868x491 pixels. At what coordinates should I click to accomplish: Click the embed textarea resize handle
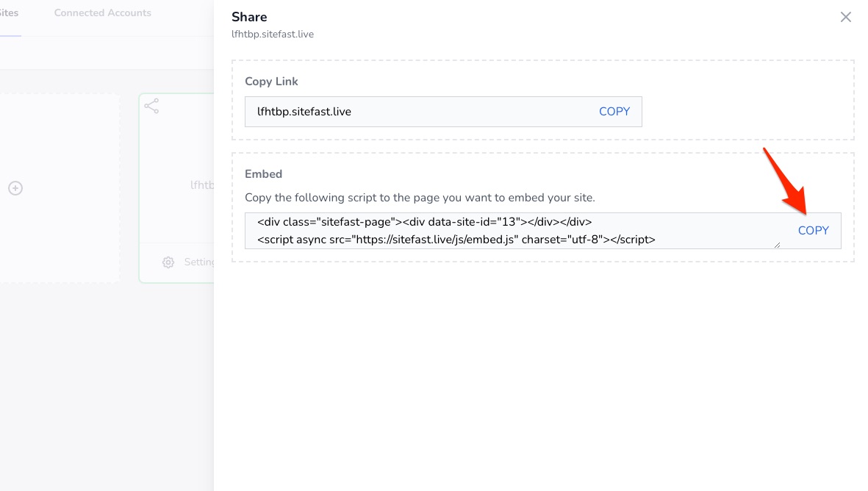(x=777, y=245)
